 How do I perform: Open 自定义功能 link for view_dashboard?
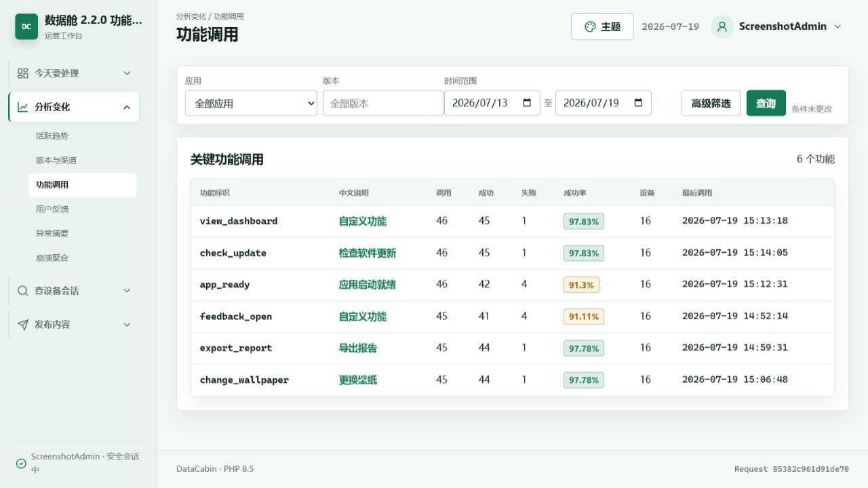coord(363,221)
